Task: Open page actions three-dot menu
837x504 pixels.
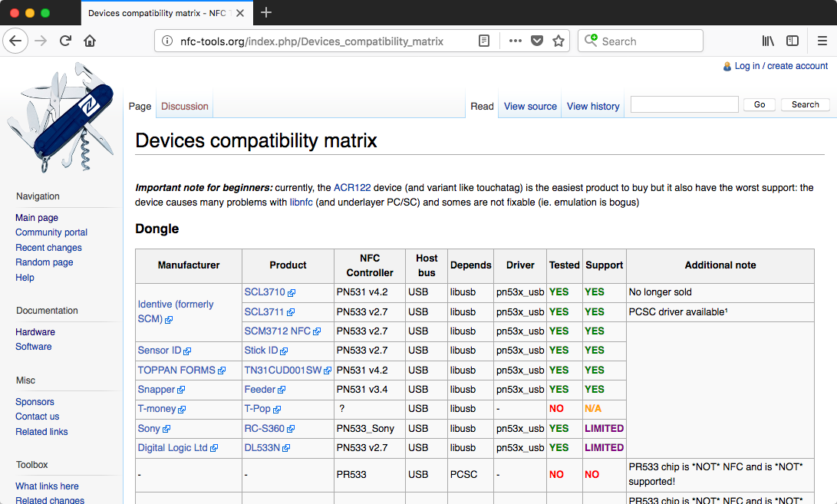Action: point(515,41)
